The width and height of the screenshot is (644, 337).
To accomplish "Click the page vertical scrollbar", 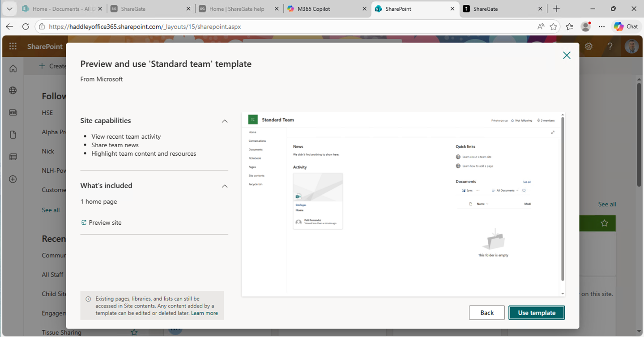I will click(x=639, y=135).
